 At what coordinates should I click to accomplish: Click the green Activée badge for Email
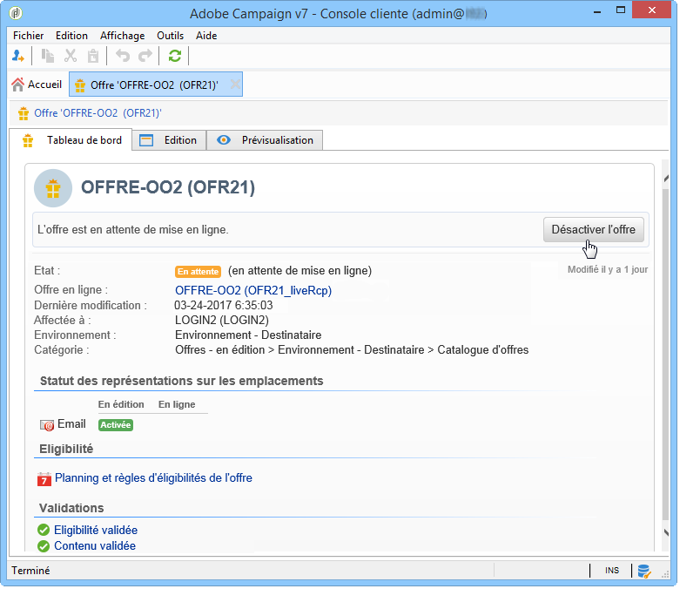coord(116,425)
